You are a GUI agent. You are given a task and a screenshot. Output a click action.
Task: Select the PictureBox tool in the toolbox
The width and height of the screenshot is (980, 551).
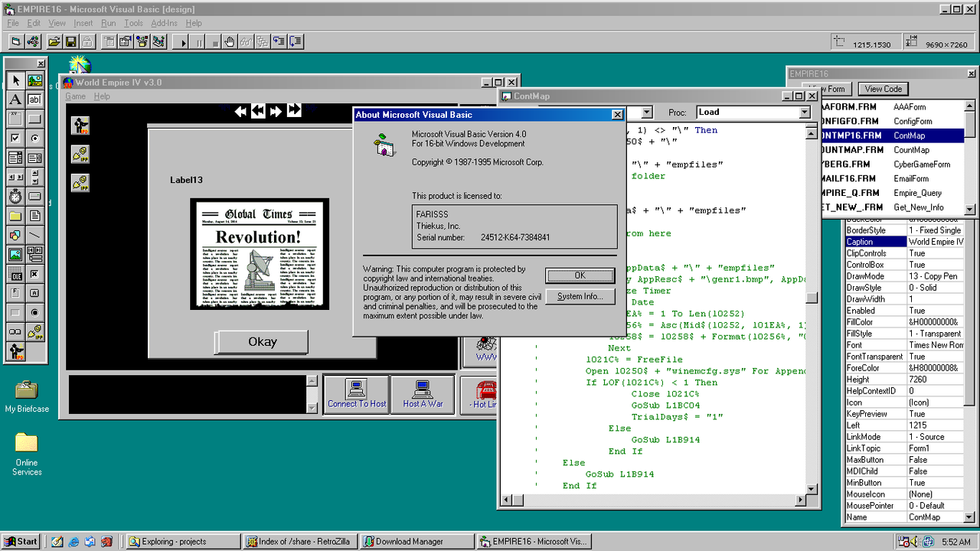click(35, 80)
